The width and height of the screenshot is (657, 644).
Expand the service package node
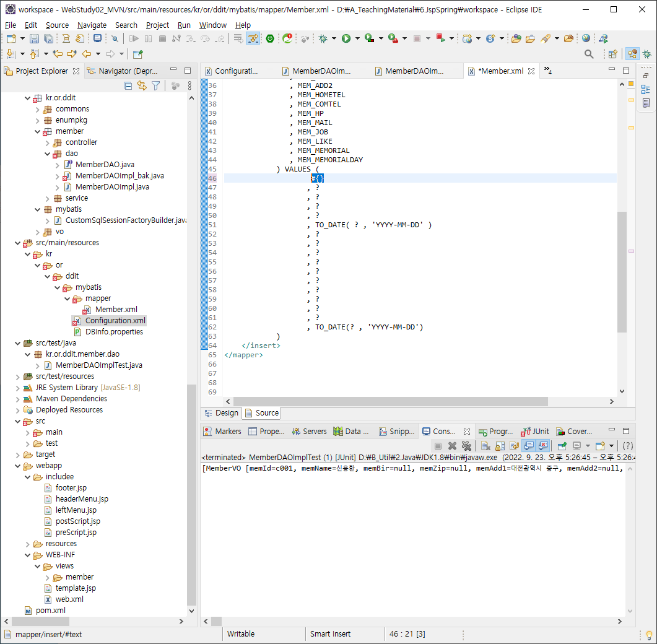[47, 199]
